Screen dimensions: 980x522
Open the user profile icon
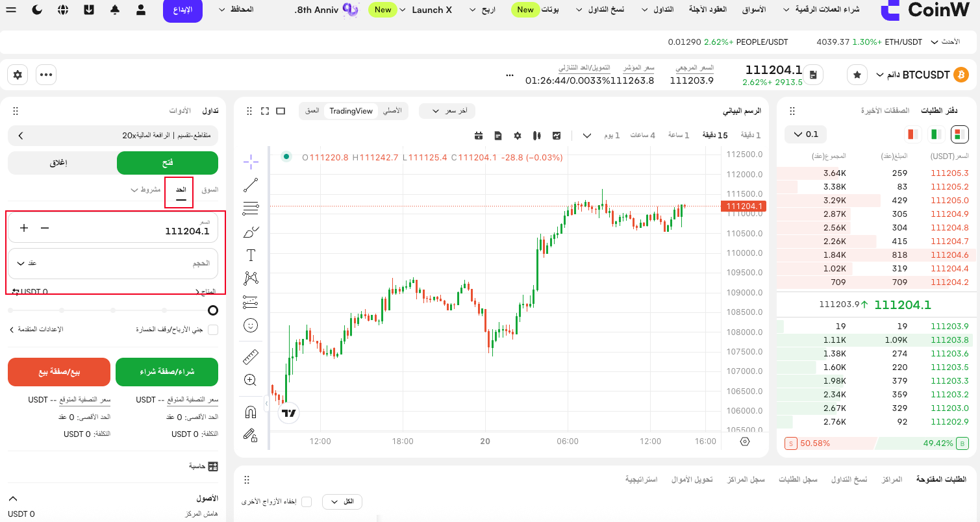point(141,10)
